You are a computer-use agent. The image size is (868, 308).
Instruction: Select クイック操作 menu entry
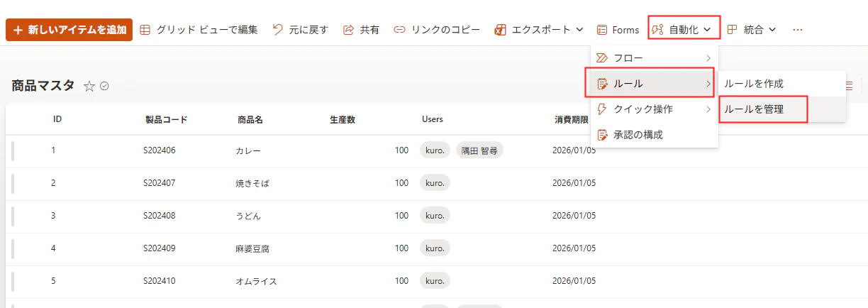pyautogui.click(x=655, y=109)
